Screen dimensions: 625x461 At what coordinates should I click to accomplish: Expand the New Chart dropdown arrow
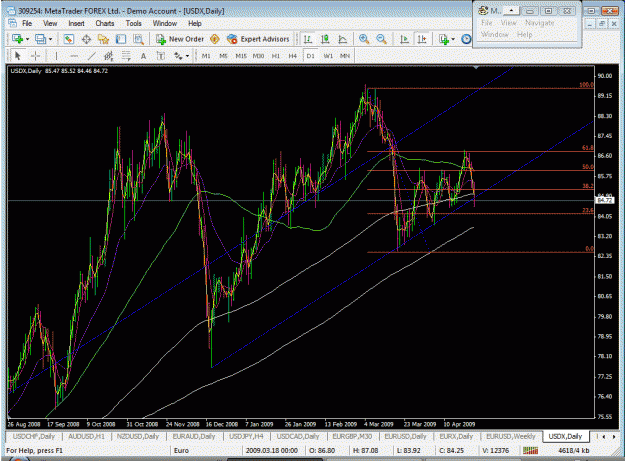(27, 39)
